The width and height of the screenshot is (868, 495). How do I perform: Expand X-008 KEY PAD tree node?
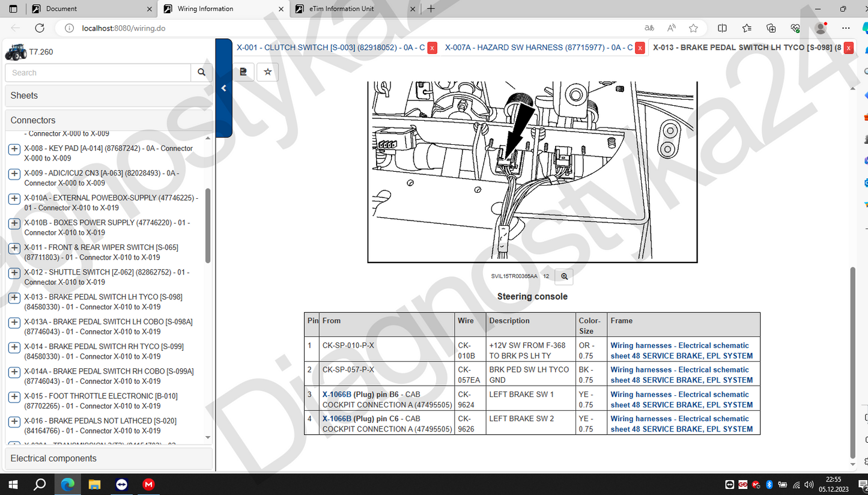click(14, 149)
